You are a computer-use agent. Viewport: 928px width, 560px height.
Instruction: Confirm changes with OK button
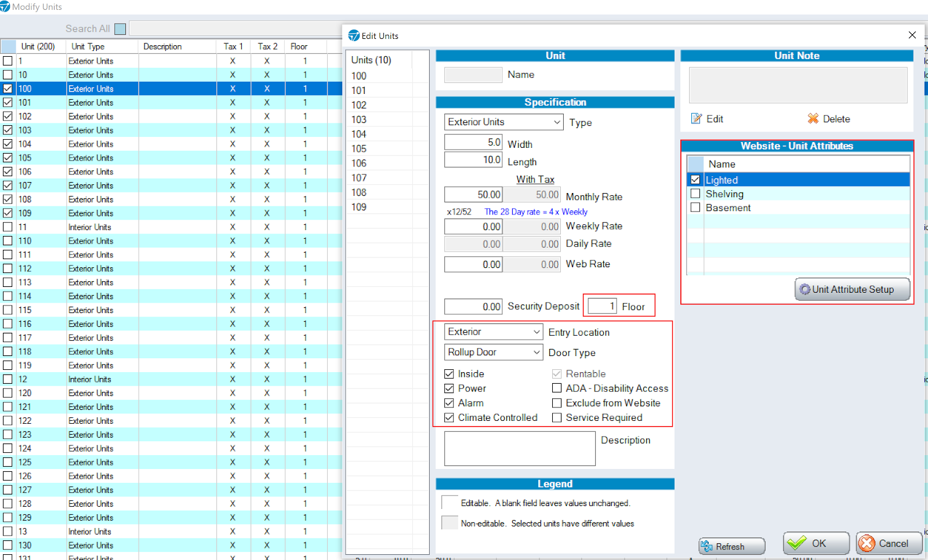click(815, 543)
